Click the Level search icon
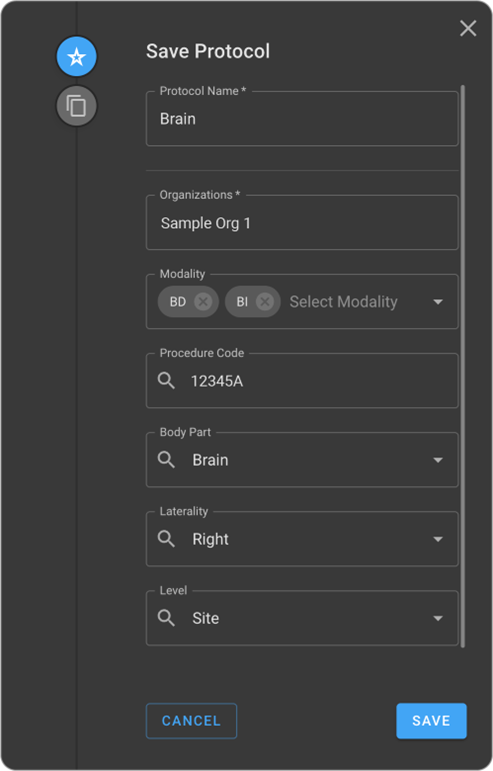This screenshot has width=493, height=771. pyautogui.click(x=166, y=618)
